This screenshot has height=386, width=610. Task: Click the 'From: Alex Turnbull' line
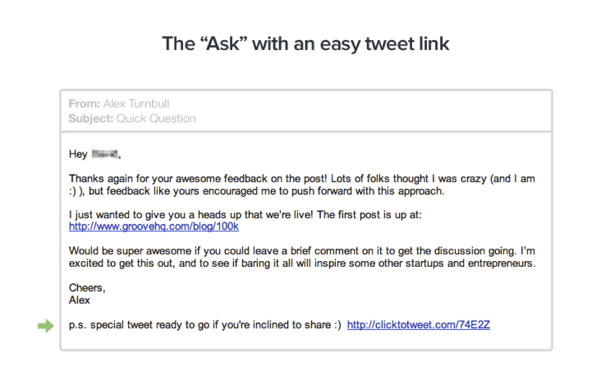[119, 104]
